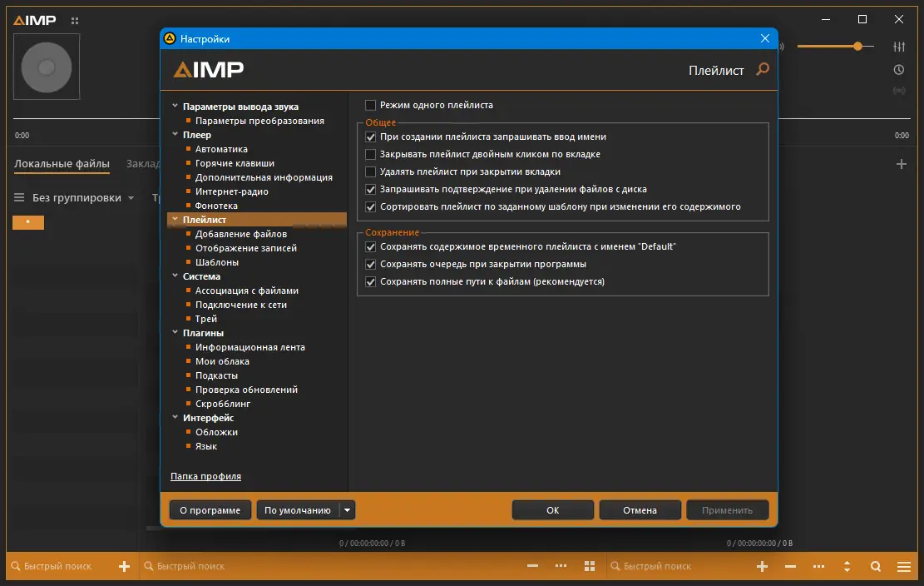The width and height of the screenshot is (924, 586).
Task: Select Трей in the settings tree
Action: pyautogui.click(x=205, y=319)
